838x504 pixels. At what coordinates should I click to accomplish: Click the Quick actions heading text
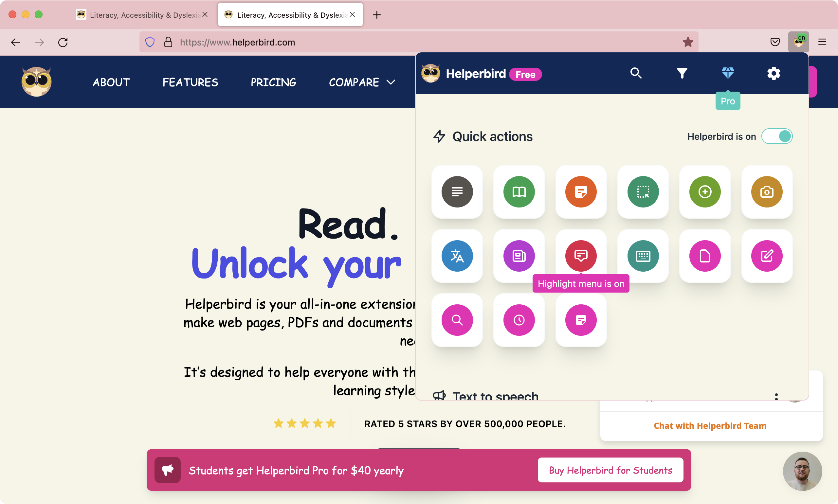492,136
